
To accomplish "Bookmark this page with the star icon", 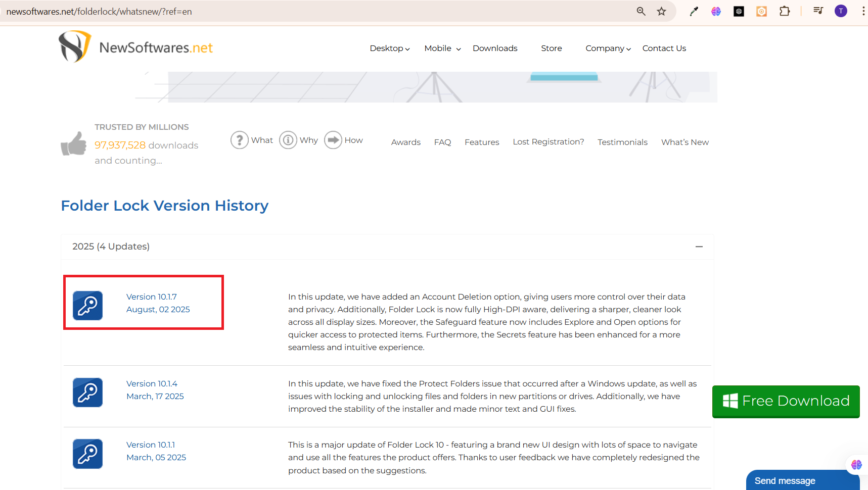I will pos(661,11).
